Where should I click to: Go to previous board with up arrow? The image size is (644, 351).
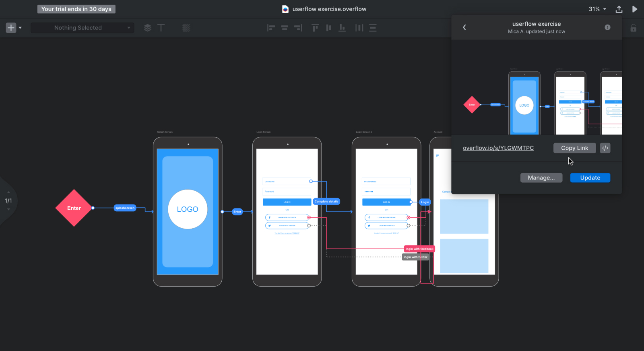[x=8, y=192]
